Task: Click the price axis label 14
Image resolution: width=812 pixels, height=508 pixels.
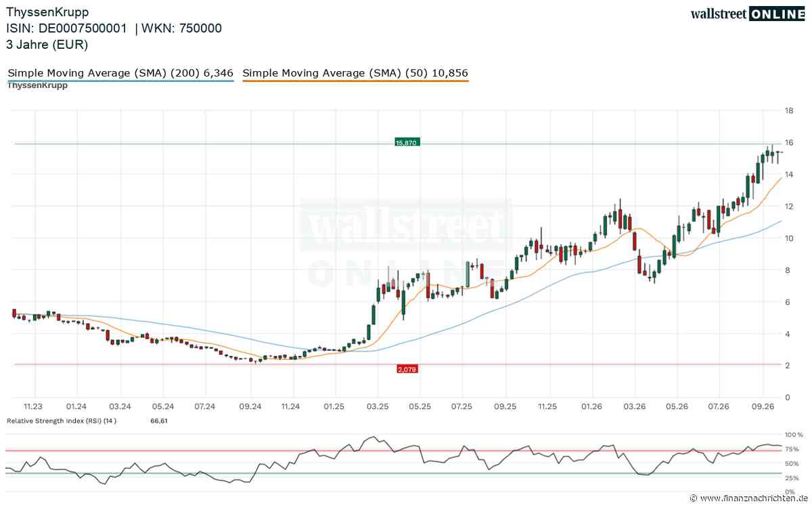Action: coord(788,174)
